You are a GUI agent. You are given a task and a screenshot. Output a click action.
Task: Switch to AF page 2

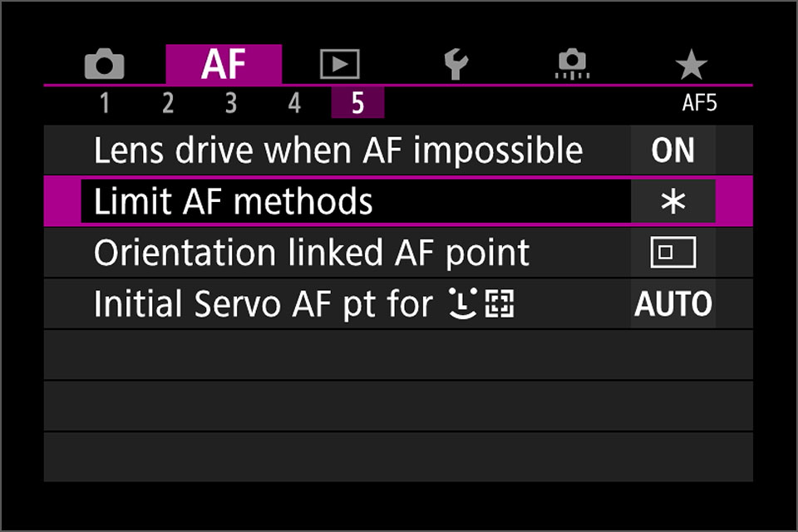(x=168, y=103)
